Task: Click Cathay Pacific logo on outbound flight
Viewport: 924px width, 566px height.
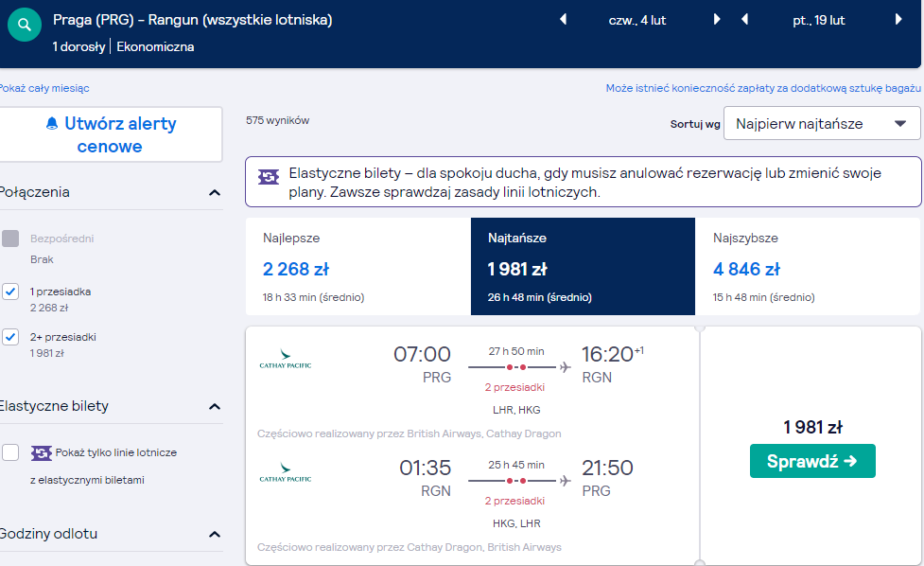Action: pyautogui.click(x=286, y=359)
